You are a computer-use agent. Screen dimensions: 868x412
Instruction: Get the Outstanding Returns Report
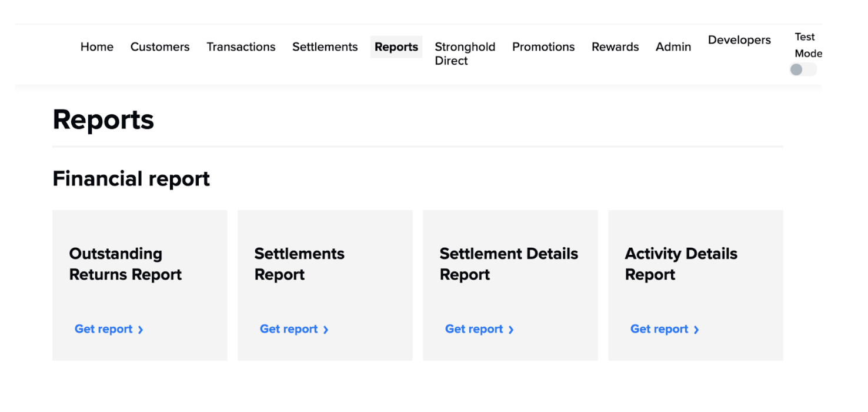pyautogui.click(x=103, y=329)
